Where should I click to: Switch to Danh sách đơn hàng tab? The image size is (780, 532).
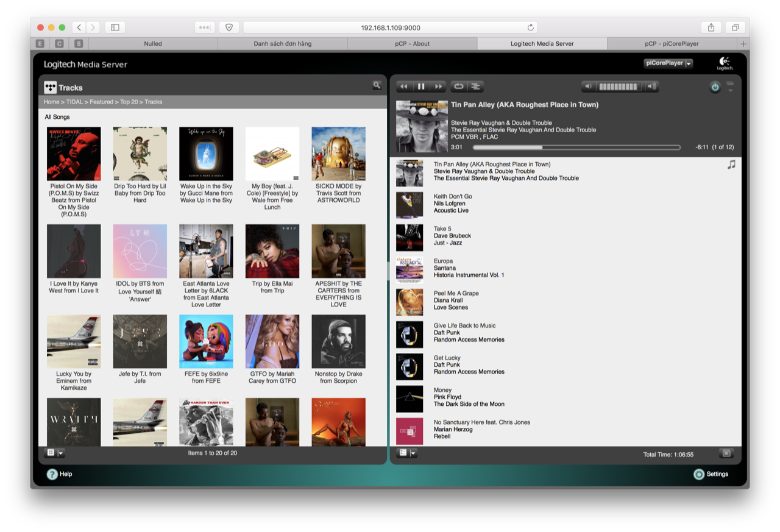283,44
